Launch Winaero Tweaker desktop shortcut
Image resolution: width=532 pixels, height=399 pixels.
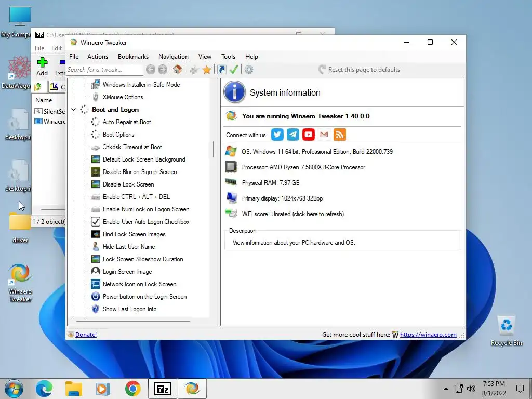(x=20, y=283)
